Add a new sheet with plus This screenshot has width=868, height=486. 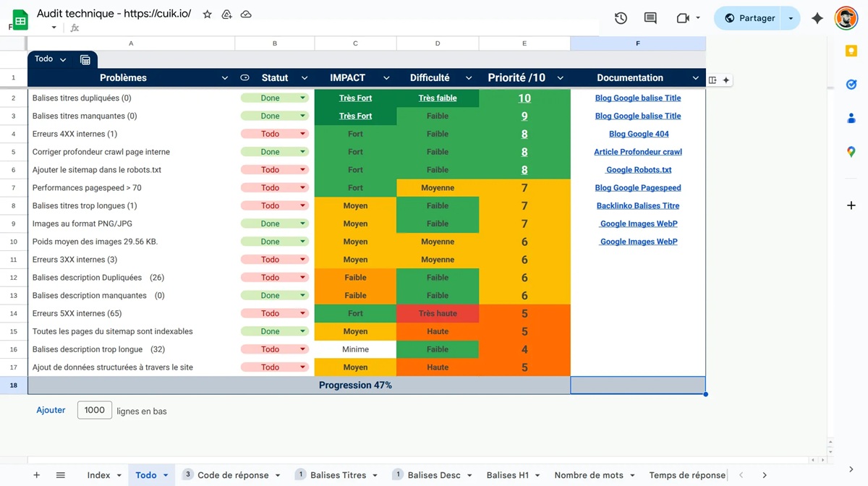(37, 475)
